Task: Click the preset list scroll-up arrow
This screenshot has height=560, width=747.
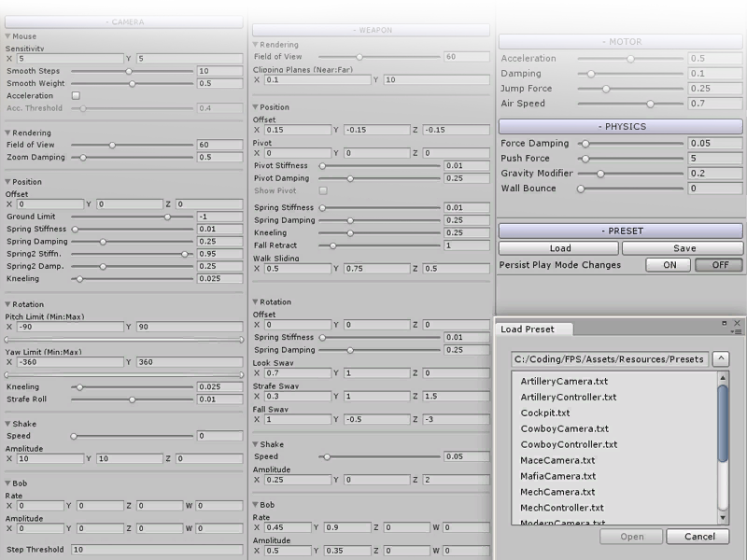Action: click(x=723, y=378)
